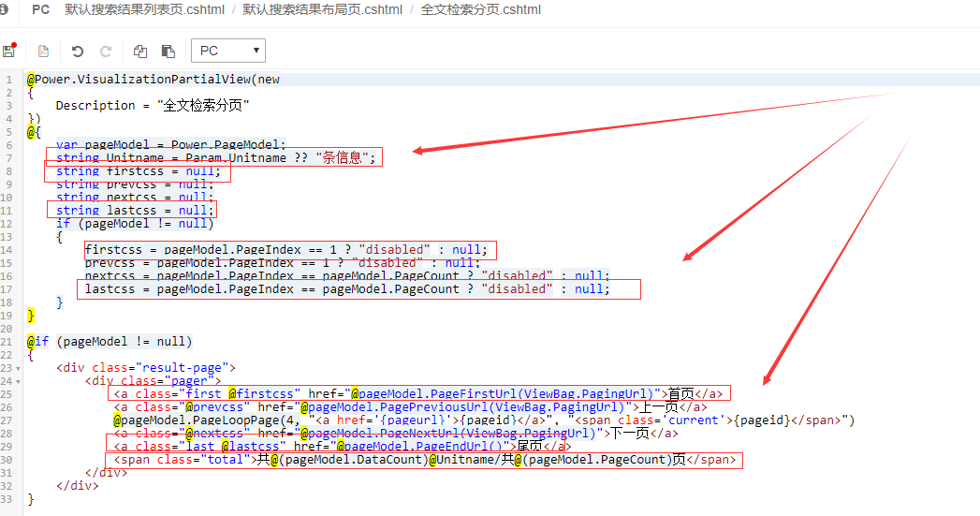Click the span class "total" line
The image size is (980, 516).
(421, 460)
